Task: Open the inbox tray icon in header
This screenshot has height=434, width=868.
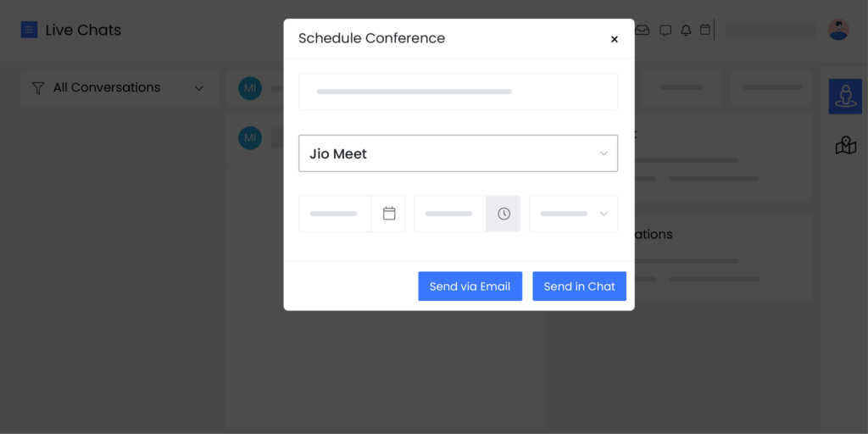Action: (643, 30)
